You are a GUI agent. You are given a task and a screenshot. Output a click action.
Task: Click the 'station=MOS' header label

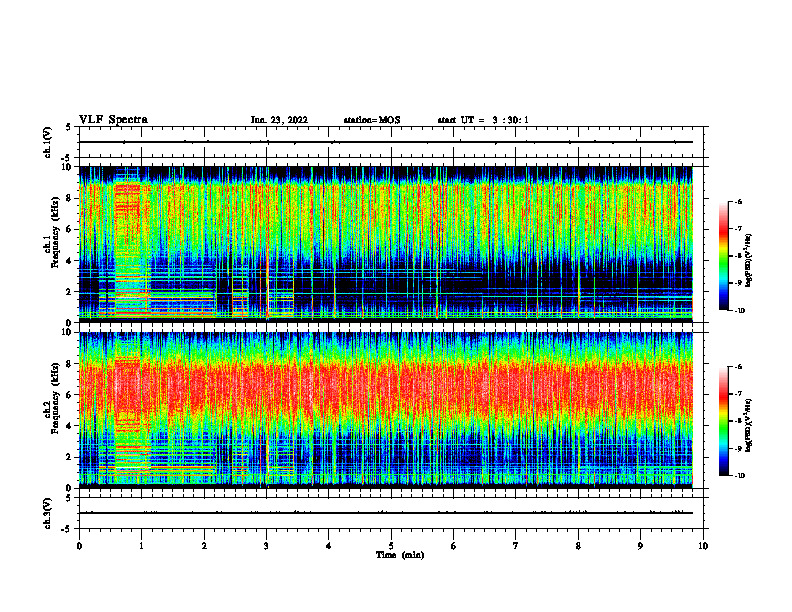click(x=372, y=120)
